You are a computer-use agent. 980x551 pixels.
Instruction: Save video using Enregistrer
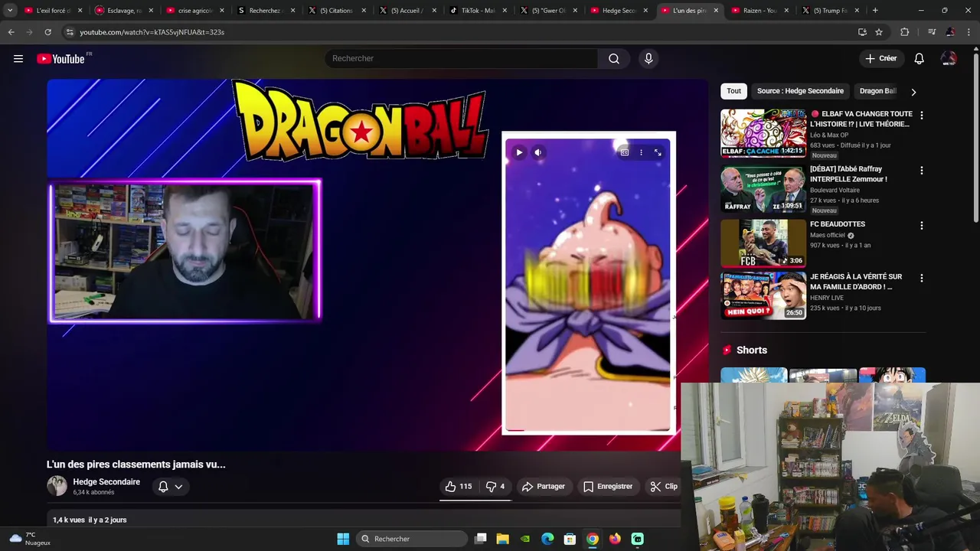point(608,487)
